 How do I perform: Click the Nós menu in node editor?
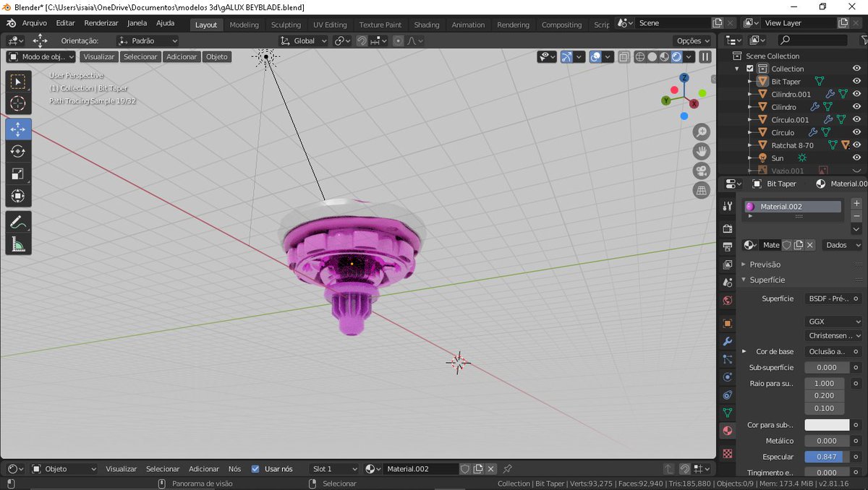click(x=234, y=469)
